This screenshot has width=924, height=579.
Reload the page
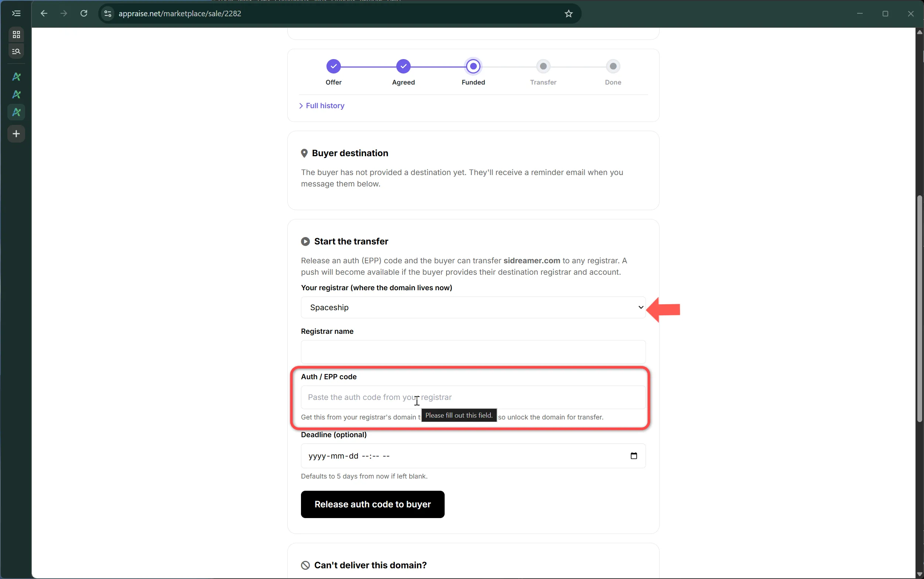[84, 13]
